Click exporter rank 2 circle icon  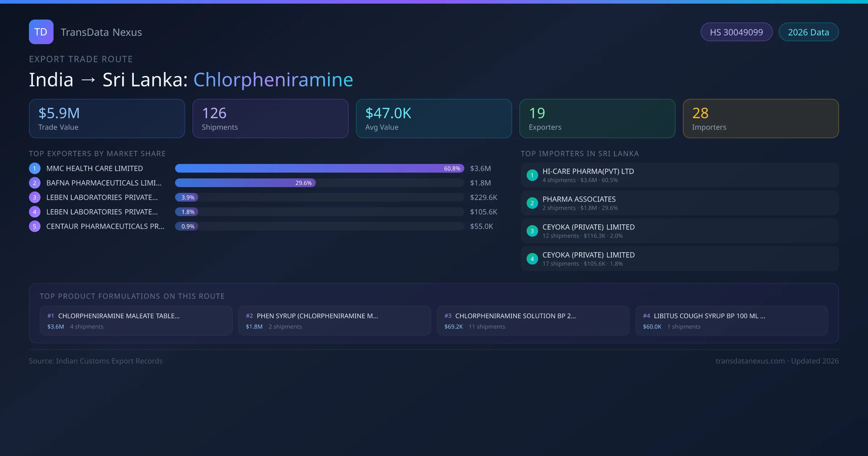[34, 183]
